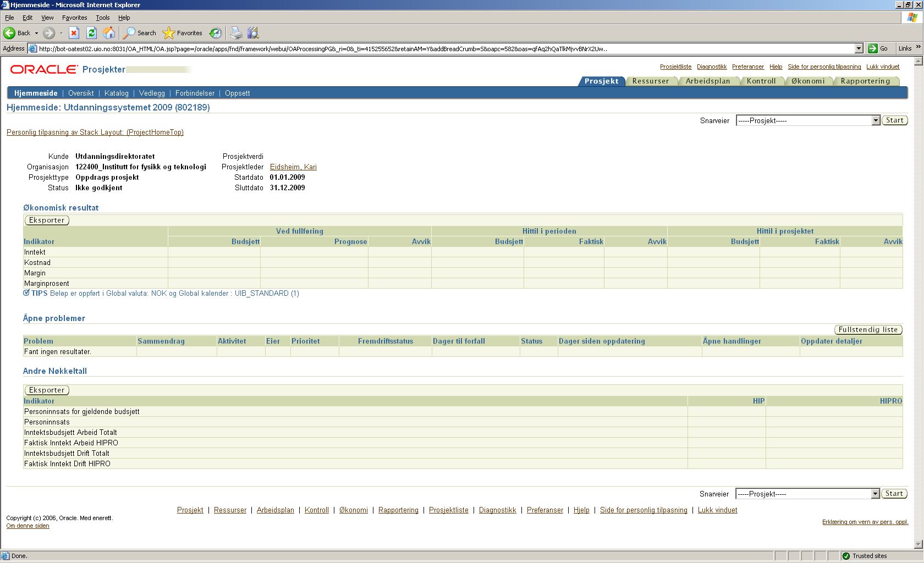
Task: Click the page icon in address bar
Action: pos(33,48)
